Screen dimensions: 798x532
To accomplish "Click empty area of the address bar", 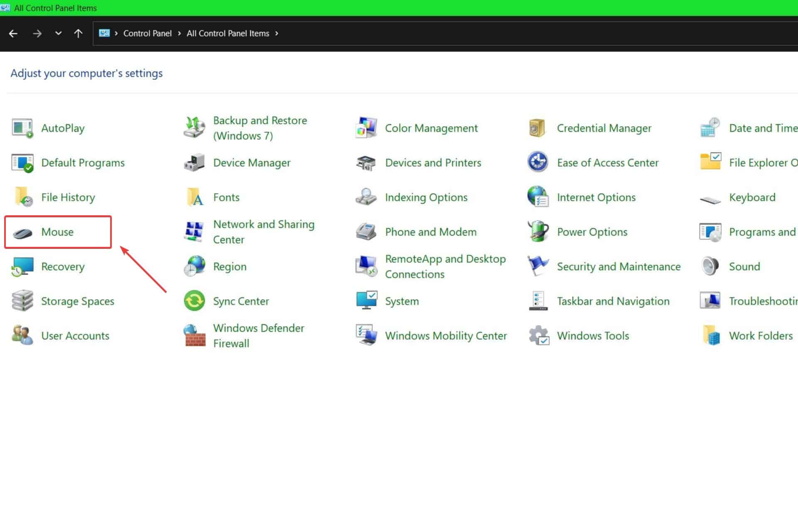I will (x=499, y=33).
